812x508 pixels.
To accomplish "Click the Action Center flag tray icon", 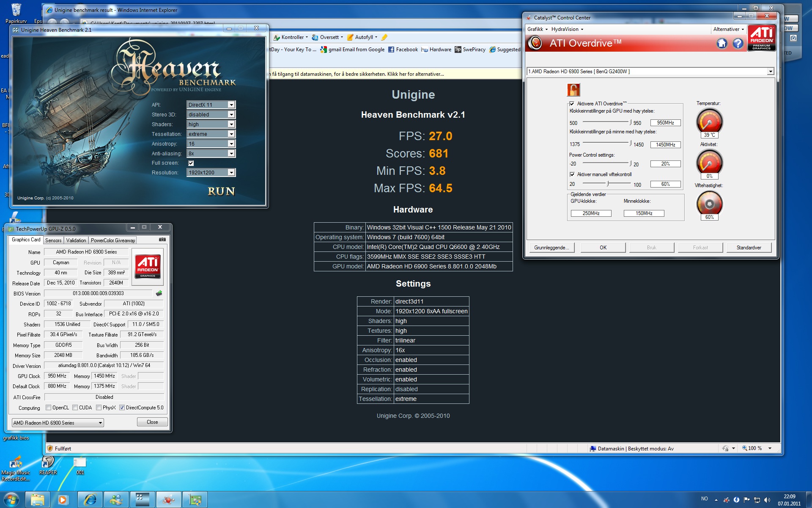I will click(747, 500).
